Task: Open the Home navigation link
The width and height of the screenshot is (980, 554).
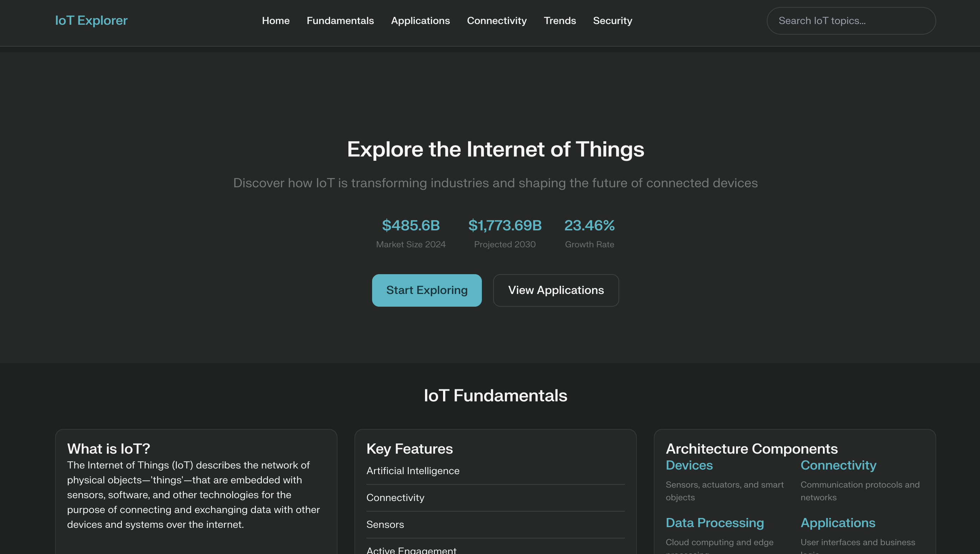Action: tap(275, 20)
